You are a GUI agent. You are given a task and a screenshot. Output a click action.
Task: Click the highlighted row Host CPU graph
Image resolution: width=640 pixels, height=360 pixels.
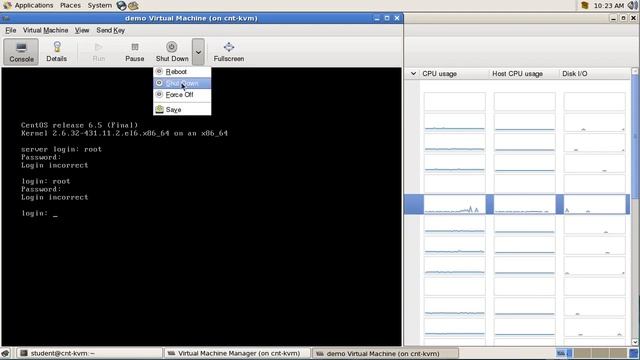coord(524,204)
